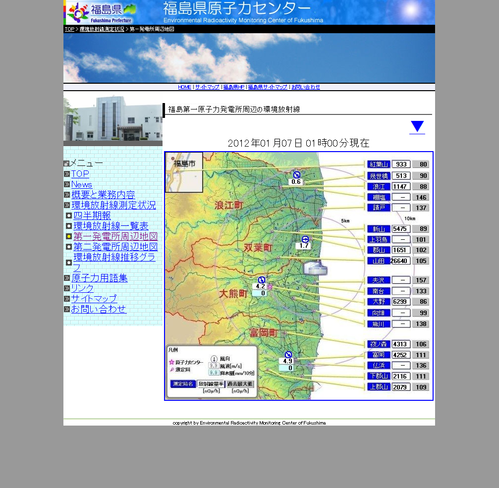Click the timestamp 2012年01月07日 01時00分現在
This screenshot has width=499, height=488.
[298, 143]
